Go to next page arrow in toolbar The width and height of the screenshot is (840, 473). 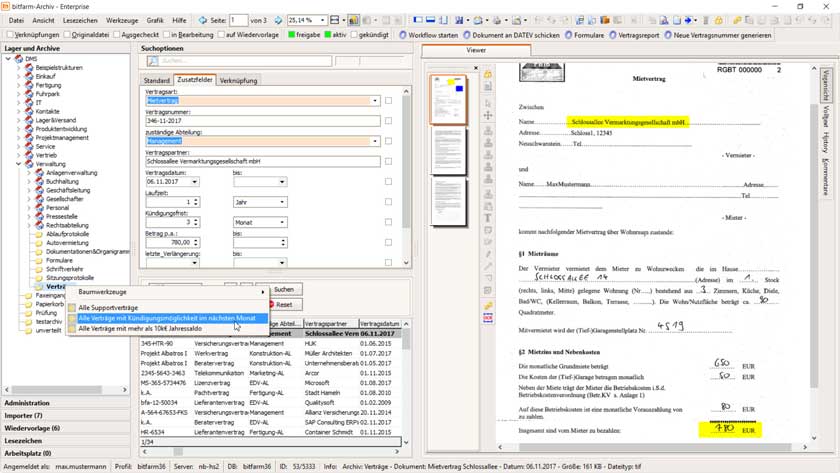pos(278,20)
